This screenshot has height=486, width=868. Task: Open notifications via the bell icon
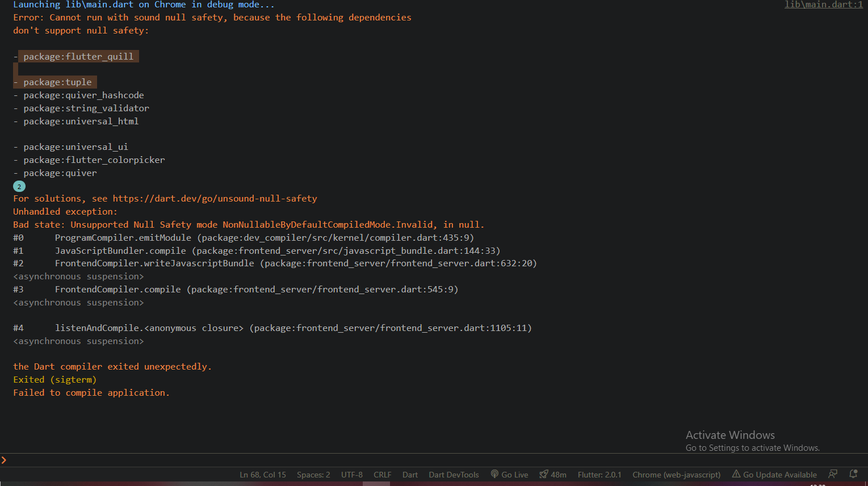pos(854,473)
